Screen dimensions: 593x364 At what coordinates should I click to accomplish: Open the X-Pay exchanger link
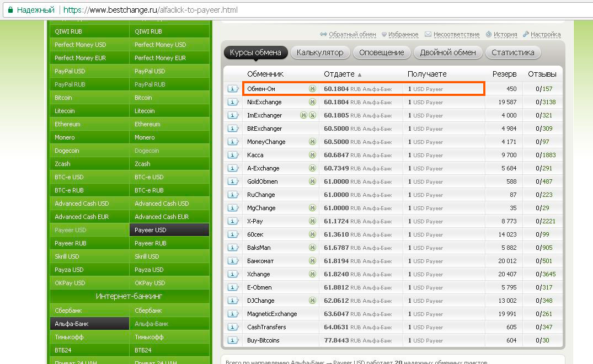click(255, 221)
